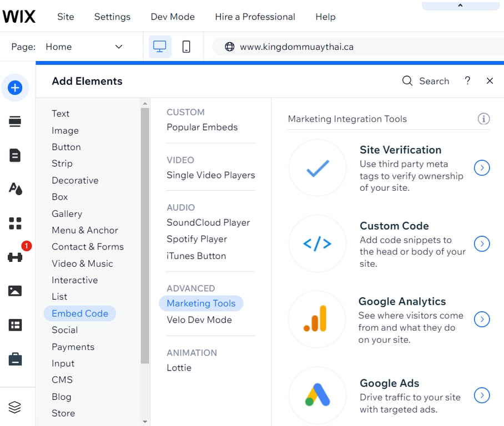Image resolution: width=504 pixels, height=426 pixels.
Task: Click the globe icon beside site URL
Action: tap(229, 47)
